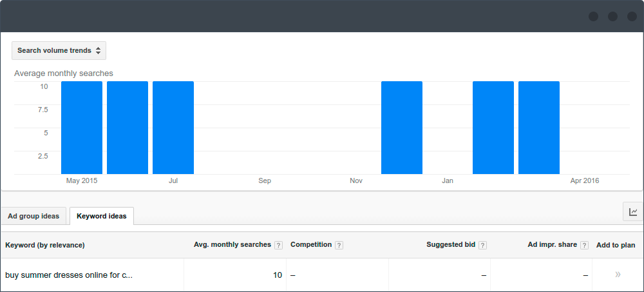Show the chart toggle icon at right
644x292 pixels.
[x=633, y=212]
